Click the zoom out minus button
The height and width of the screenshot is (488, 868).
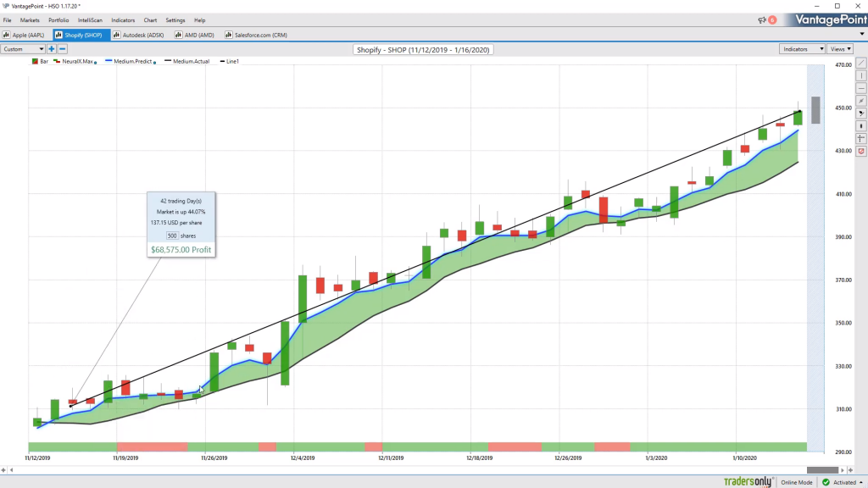[63, 49]
